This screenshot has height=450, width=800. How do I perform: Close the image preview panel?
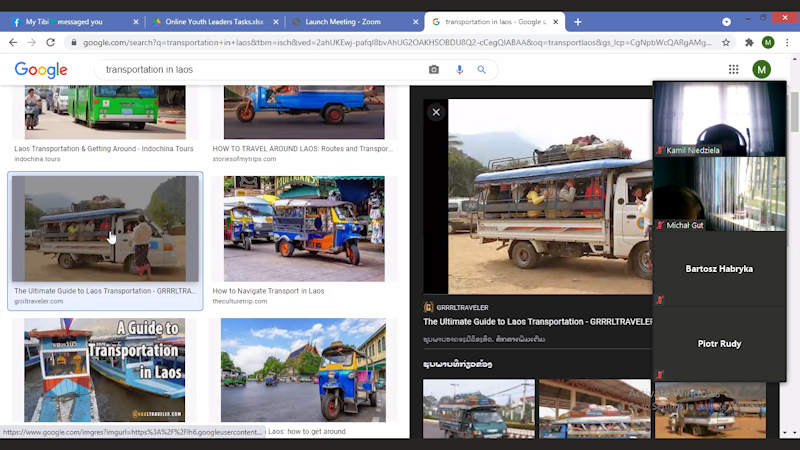pos(436,112)
